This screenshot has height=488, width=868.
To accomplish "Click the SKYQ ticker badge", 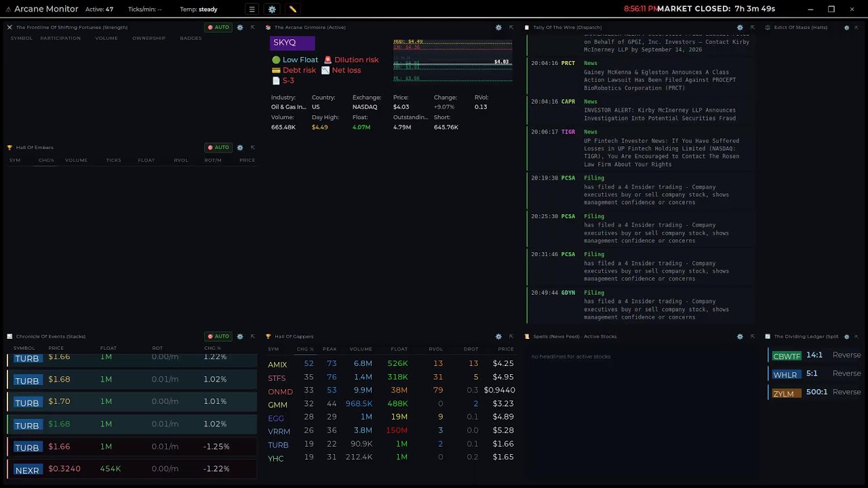I will (292, 43).
